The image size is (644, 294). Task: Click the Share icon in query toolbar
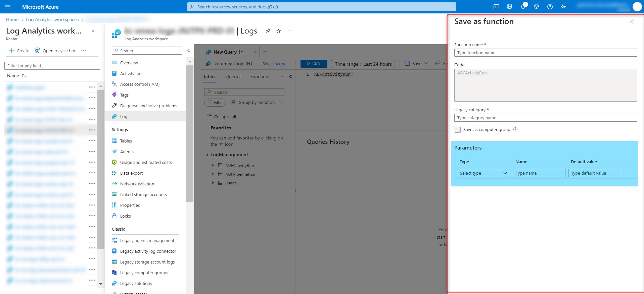click(438, 63)
